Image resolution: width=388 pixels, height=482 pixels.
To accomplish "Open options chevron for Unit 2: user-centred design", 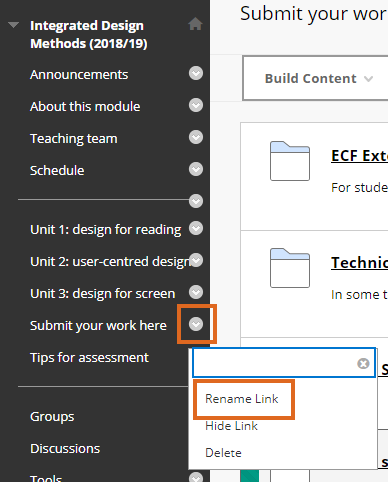I will (196, 260).
